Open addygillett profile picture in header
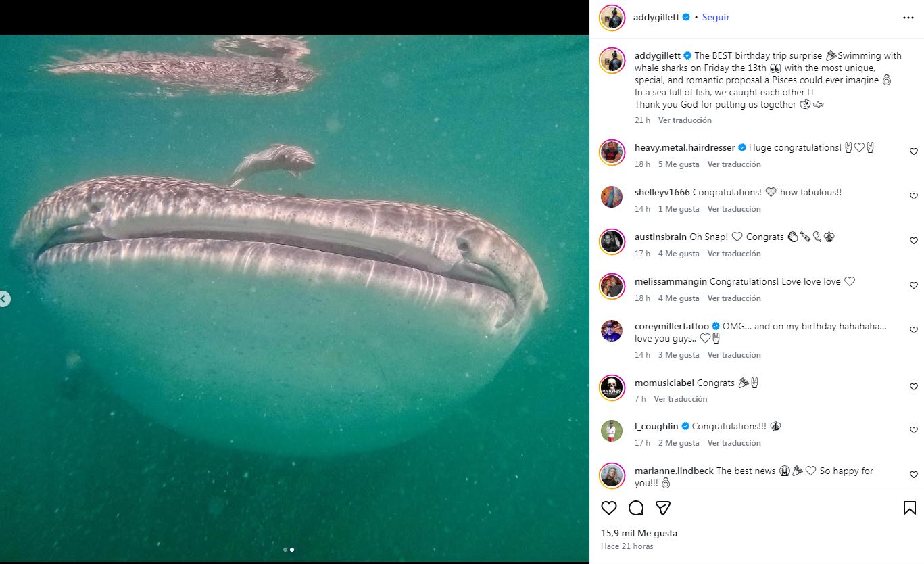 point(612,18)
